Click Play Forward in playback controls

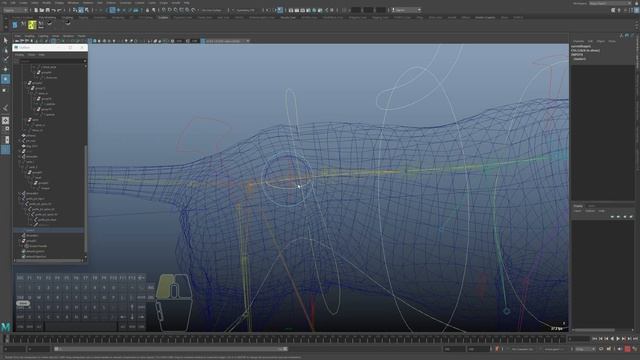point(618,339)
